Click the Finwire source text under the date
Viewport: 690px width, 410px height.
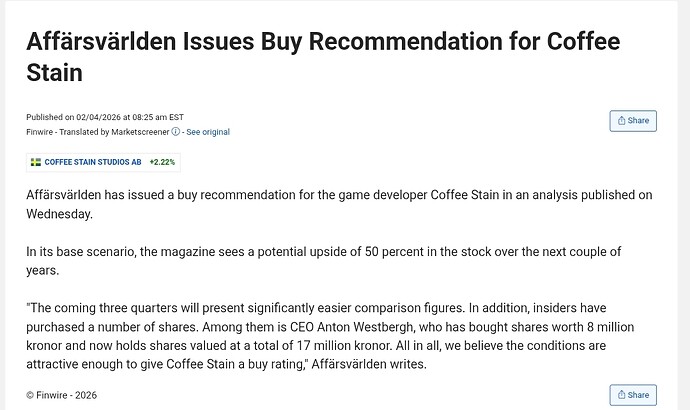40,132
